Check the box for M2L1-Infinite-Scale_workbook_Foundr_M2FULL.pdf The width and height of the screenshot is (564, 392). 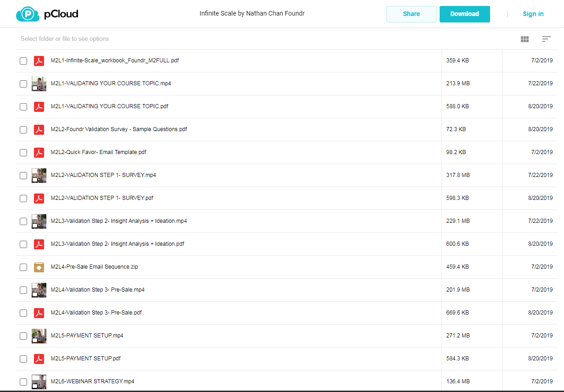click(23, 61)
